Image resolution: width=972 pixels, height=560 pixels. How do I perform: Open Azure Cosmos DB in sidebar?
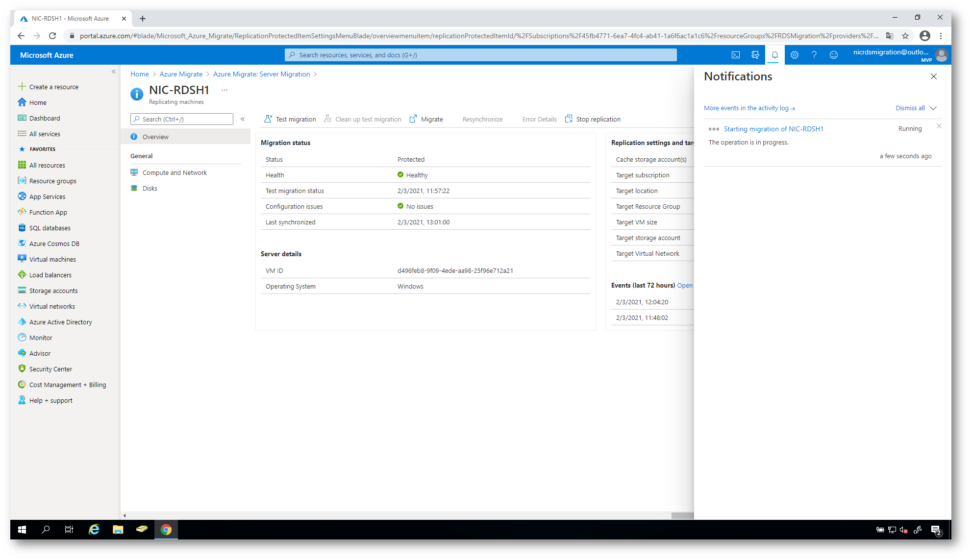point(54,243)
